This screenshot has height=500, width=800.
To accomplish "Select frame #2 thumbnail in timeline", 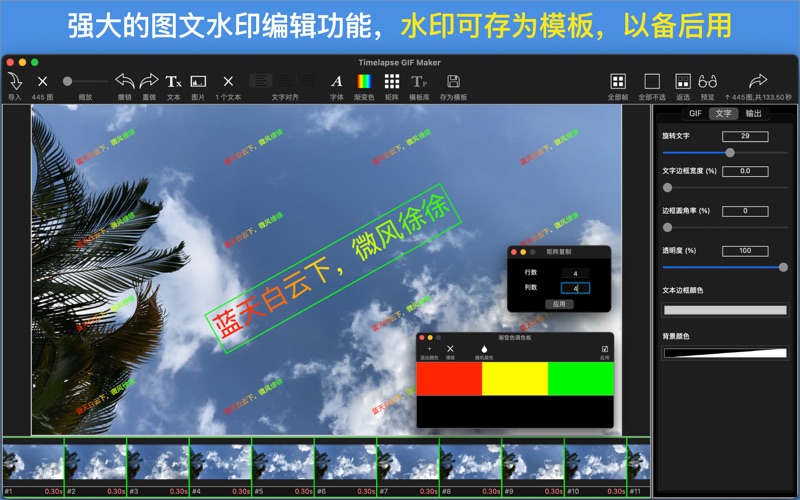I will tap(95, 462).
